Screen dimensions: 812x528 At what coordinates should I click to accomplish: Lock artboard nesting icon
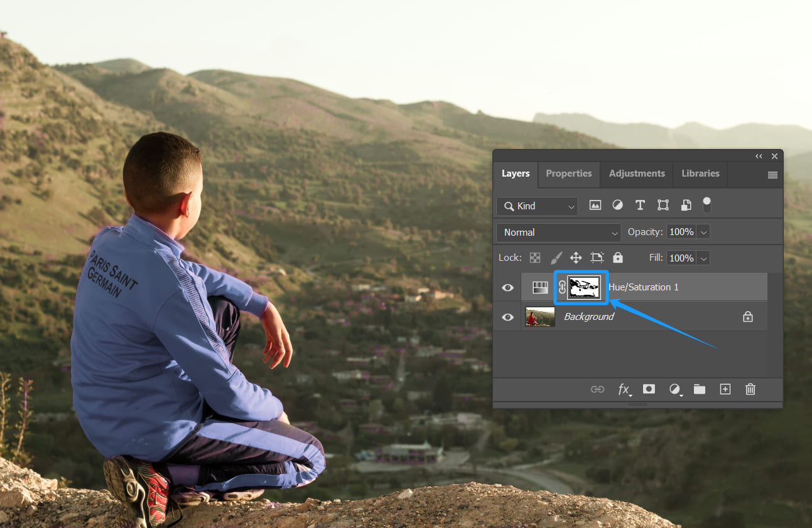[x=597, y=258]
